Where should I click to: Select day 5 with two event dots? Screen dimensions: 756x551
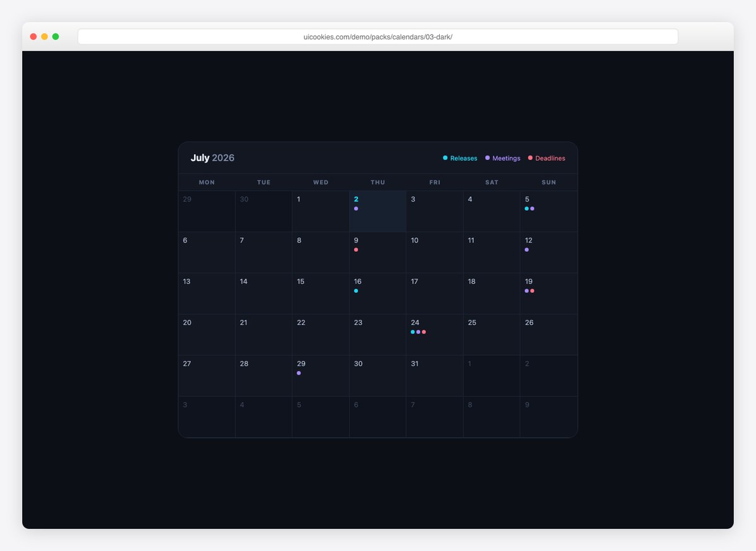[549, 212]
